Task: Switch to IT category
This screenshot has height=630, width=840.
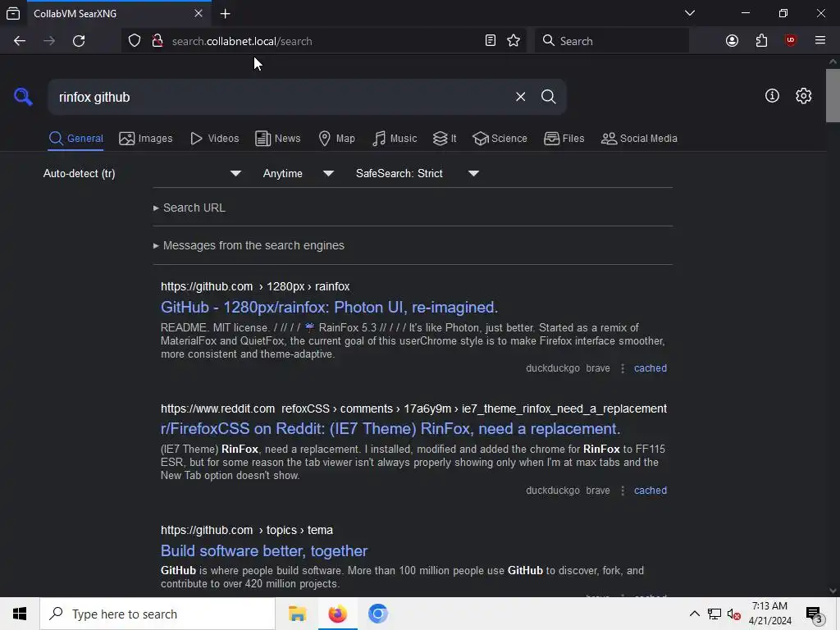Action: point(445,138)
